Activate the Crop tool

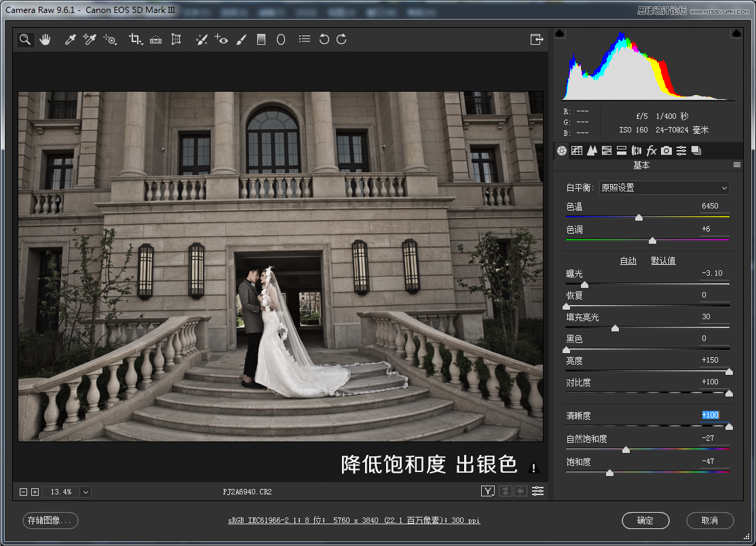coord(134,39)
